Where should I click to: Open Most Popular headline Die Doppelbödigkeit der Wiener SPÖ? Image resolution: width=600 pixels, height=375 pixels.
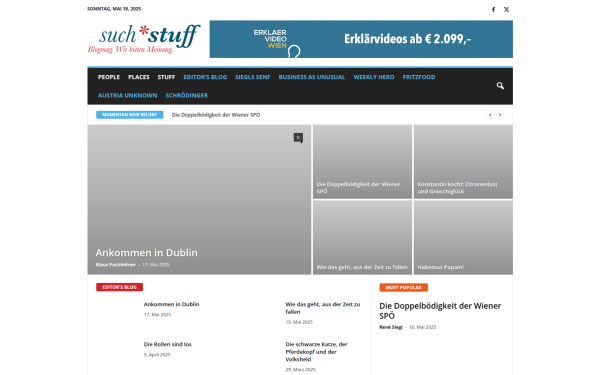(440, 311)
